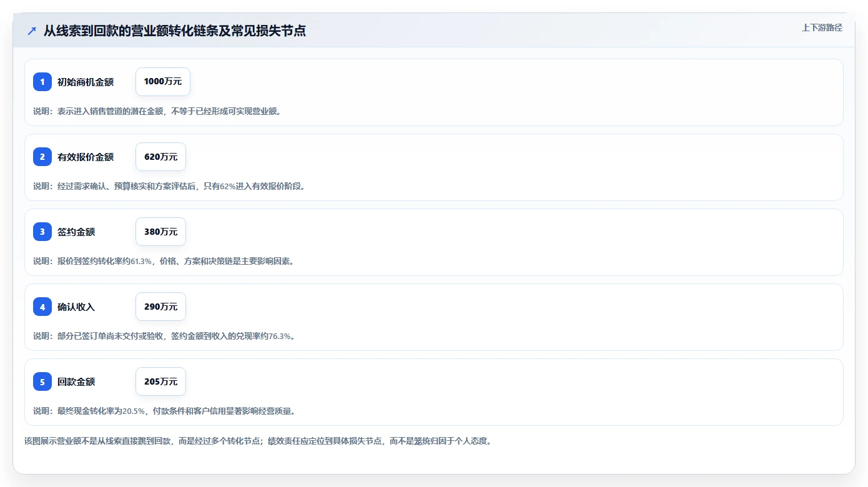Image resolution: width=868 pixels, height=487 pixels.
Task: Click the number 3 step badge
Action: 42,232
